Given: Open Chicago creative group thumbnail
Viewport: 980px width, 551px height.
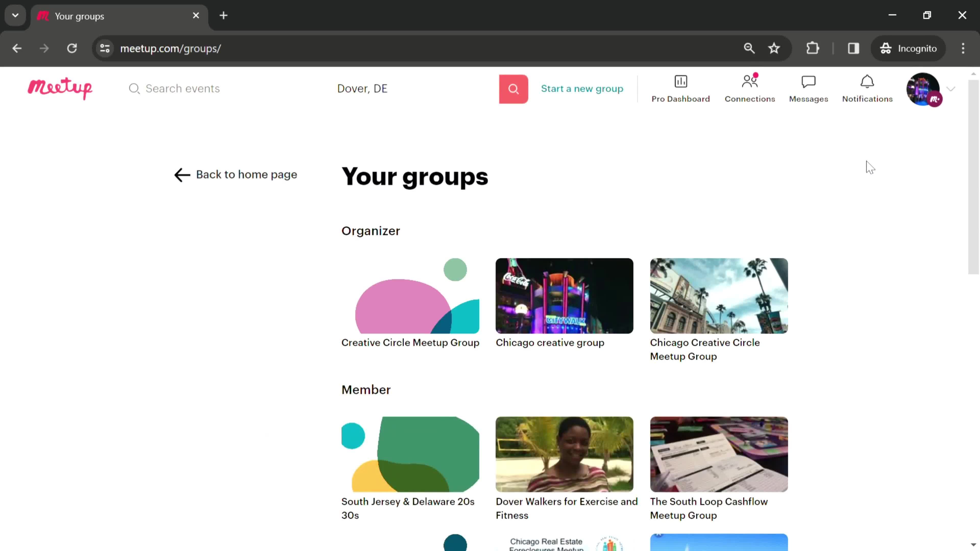Looking at the screenshot, I should pos(564,295).
